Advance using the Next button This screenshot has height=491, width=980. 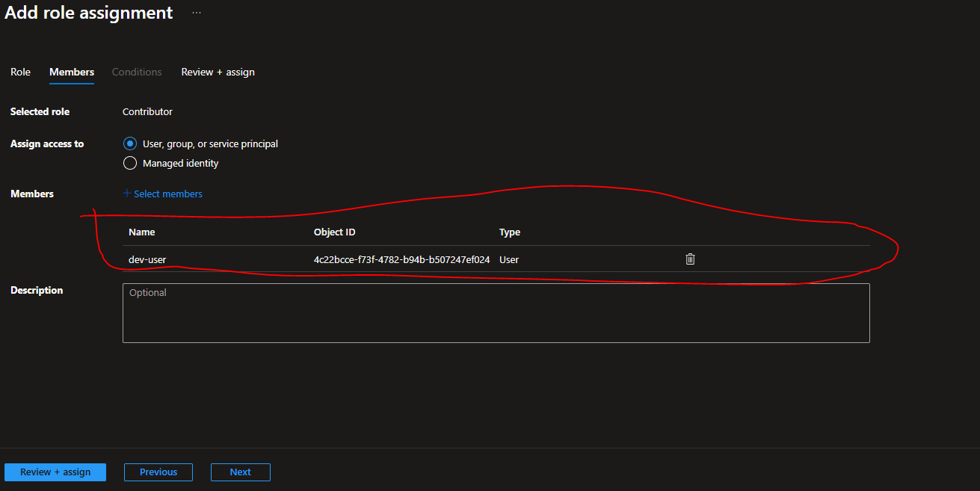coord(241,472)
